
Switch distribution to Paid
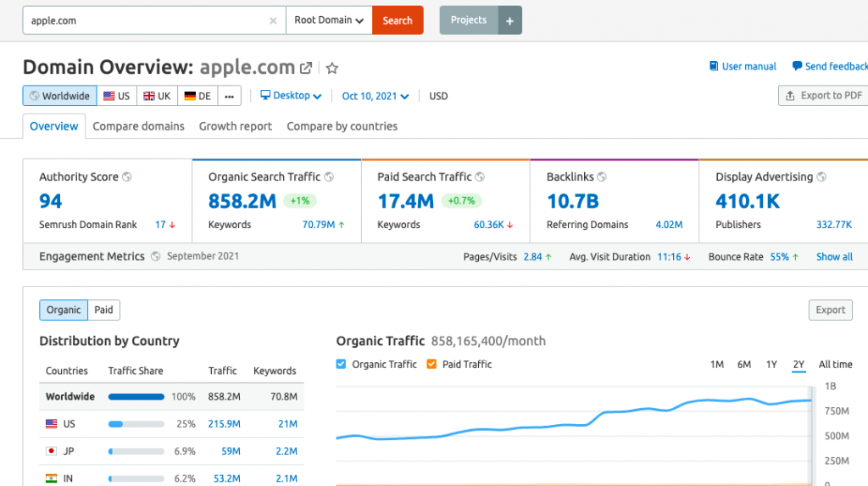pos(103,310)
